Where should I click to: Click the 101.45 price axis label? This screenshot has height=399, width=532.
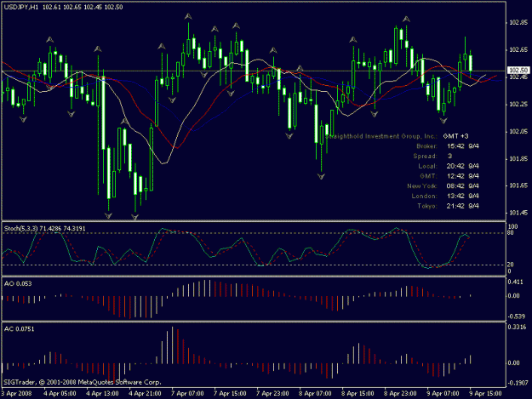[x=518, y=213]
